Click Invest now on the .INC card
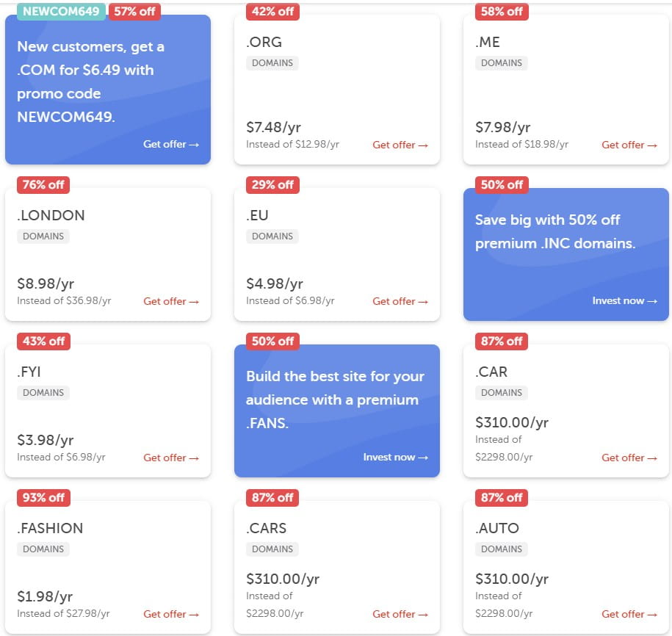 [624, 301]
